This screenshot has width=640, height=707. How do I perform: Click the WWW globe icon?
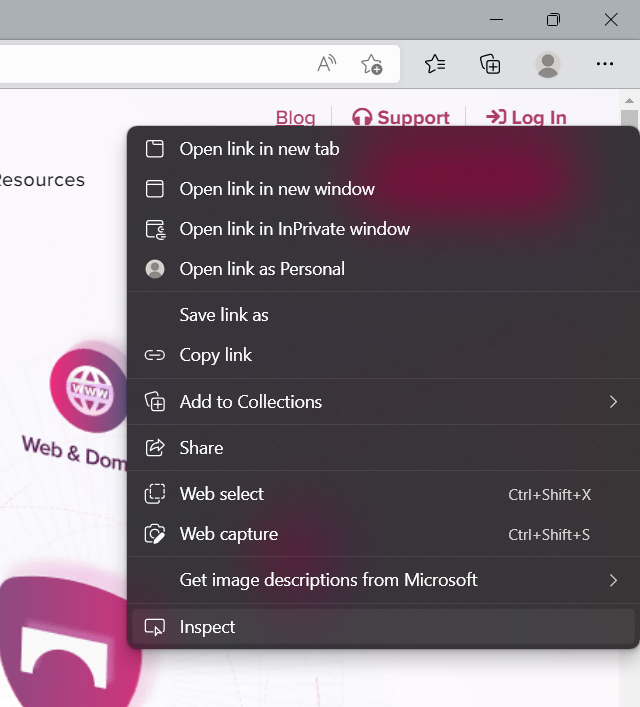[89, 390]
